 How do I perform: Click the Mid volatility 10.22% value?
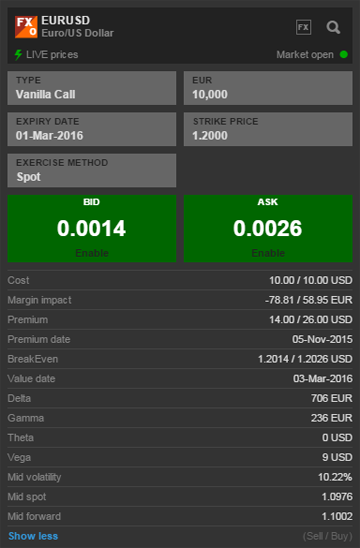pos(335,477)
